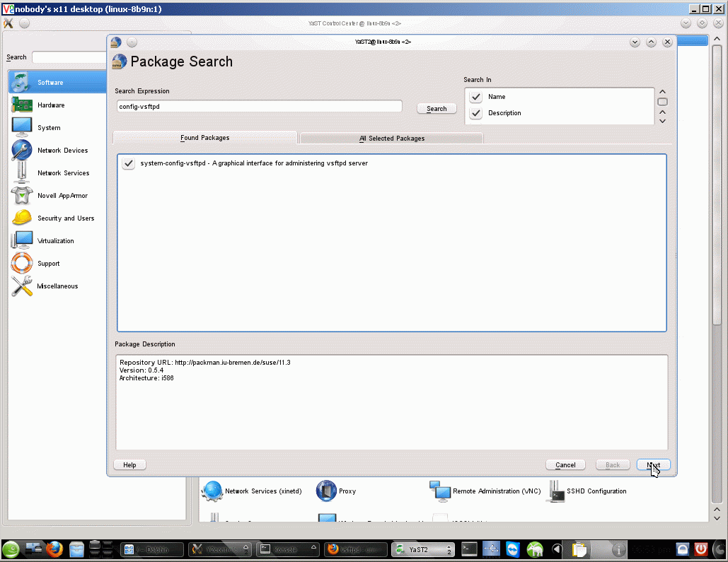Open the aMule tray icon

pos(535,550)
